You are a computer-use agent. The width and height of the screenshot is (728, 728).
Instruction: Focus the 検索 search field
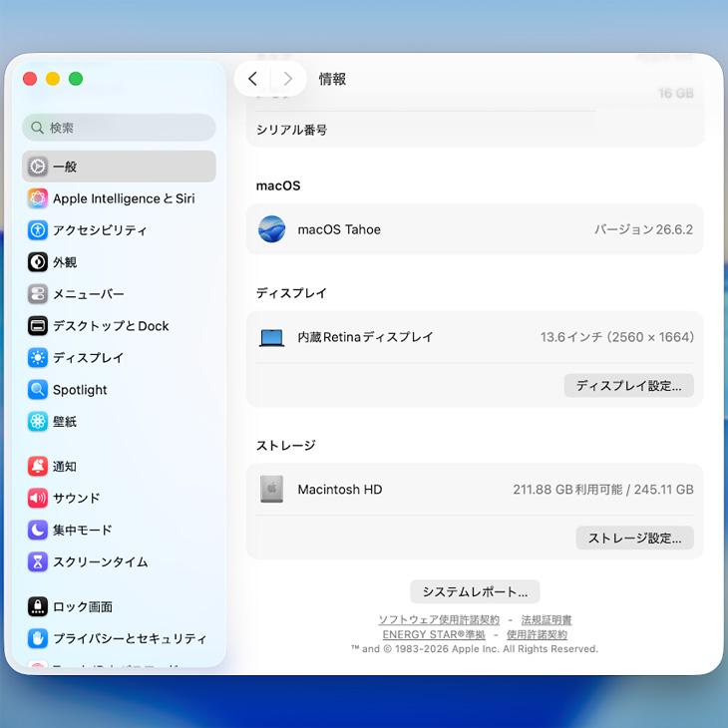pyautogui.click(x=119, y=128)
